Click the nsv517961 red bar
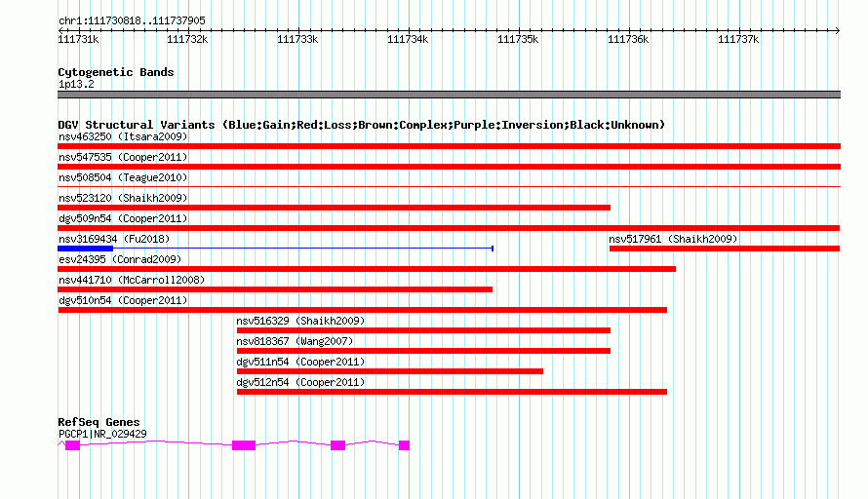This screenshot has height=499, width=868. (725, 249)
